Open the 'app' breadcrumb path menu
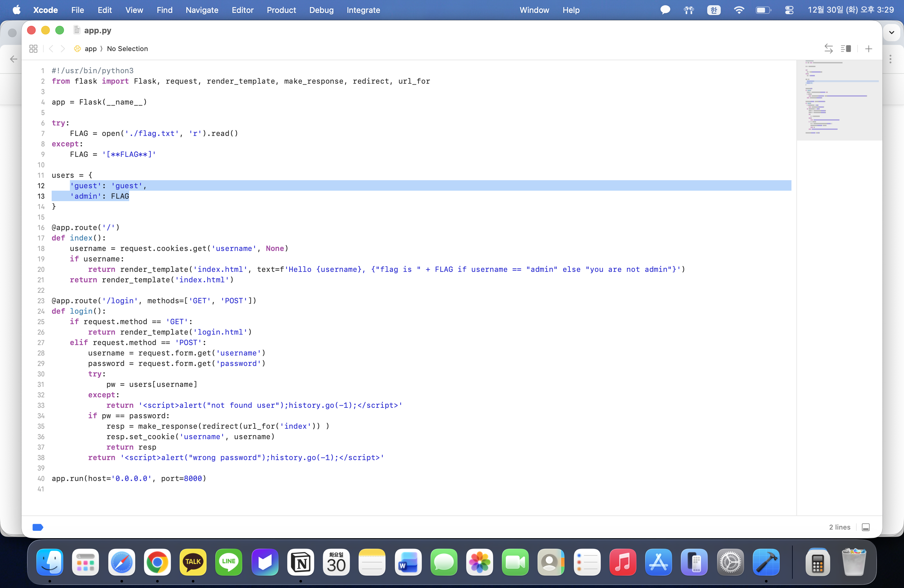 [x=90, y=49]
